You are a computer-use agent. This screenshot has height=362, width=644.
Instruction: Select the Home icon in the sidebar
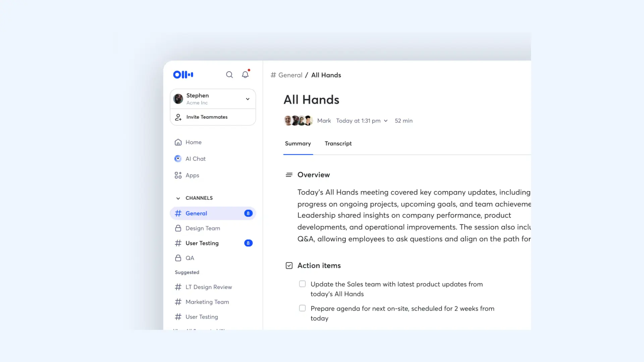click(178, 142)
